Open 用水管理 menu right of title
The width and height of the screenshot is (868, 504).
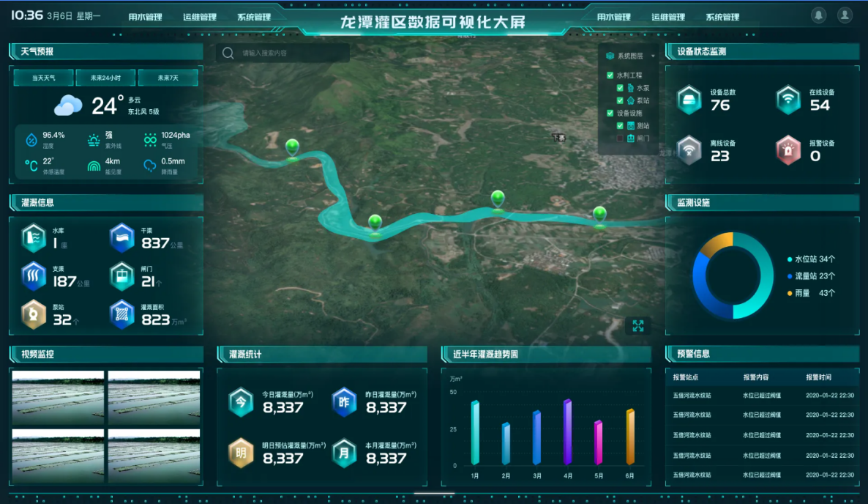point(614,17)
